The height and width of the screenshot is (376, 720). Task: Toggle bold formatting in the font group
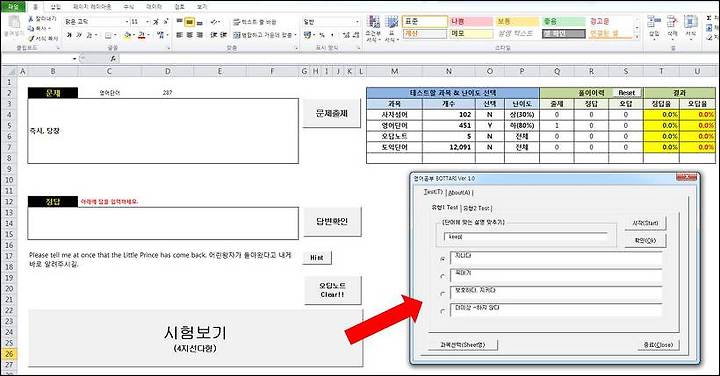[69, 35]
